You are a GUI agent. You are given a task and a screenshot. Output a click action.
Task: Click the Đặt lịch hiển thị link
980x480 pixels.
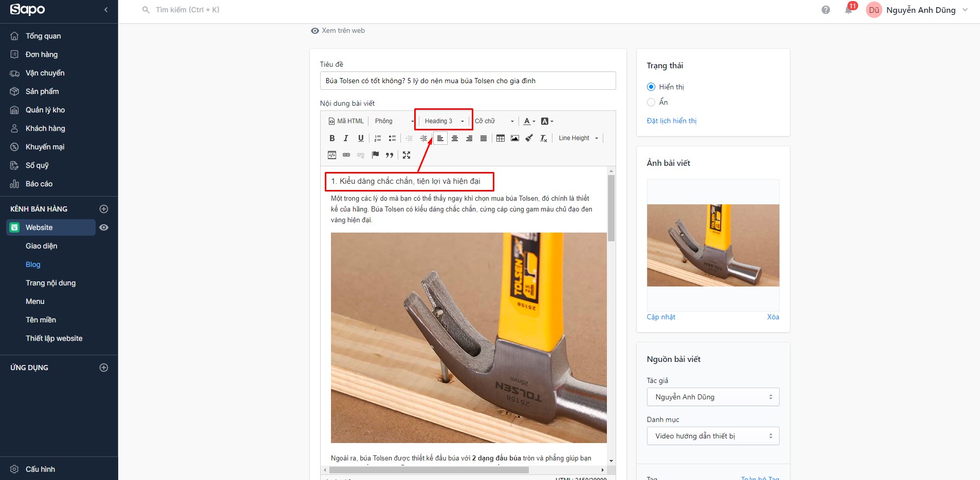(x=672, y=121)
